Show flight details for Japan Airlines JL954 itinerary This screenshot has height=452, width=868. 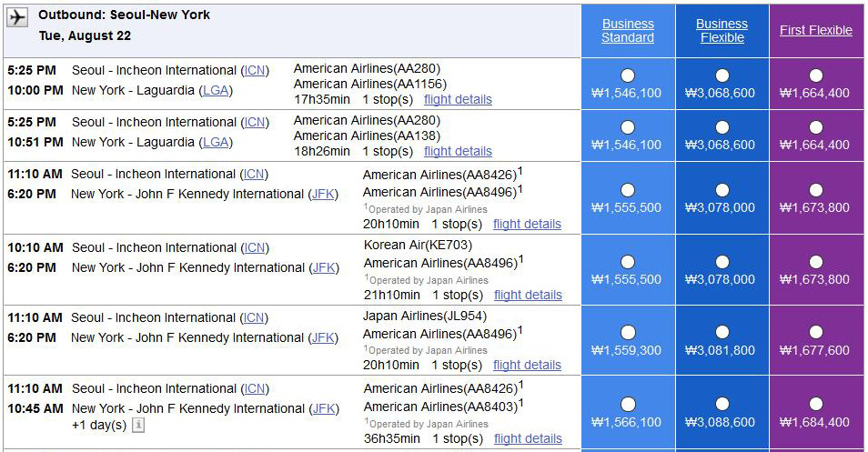tap(527, 365)
